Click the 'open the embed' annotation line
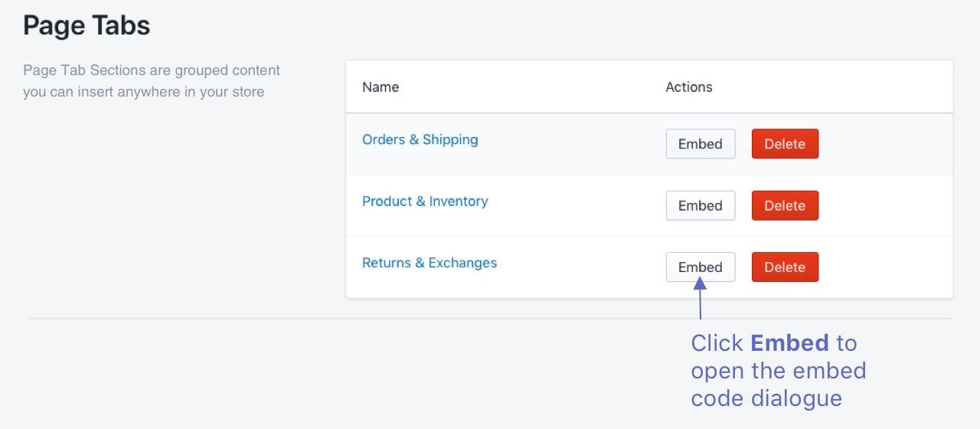The image size is (980, 429). (779, 371)
